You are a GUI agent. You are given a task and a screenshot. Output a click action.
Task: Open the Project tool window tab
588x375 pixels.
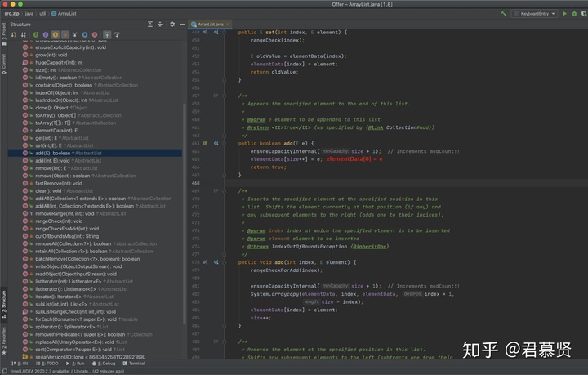click(4, 34)
